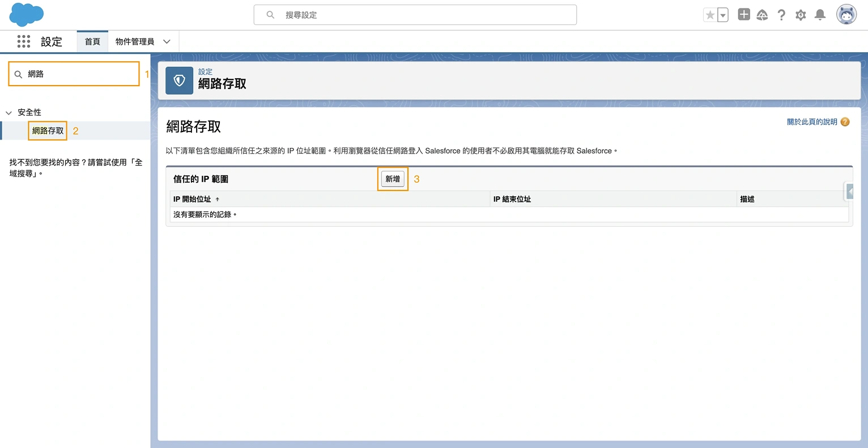
Task: Open Setup from the gear icon
Action: (801, 15)
